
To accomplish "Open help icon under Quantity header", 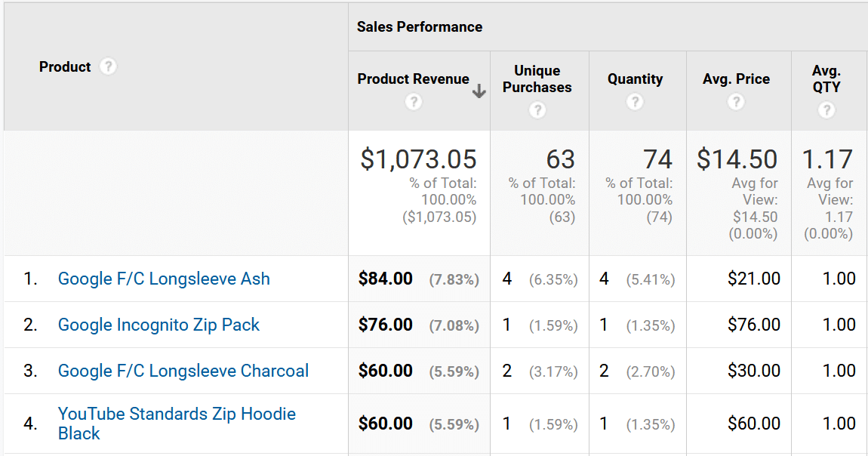I will [x=635, y=102].
